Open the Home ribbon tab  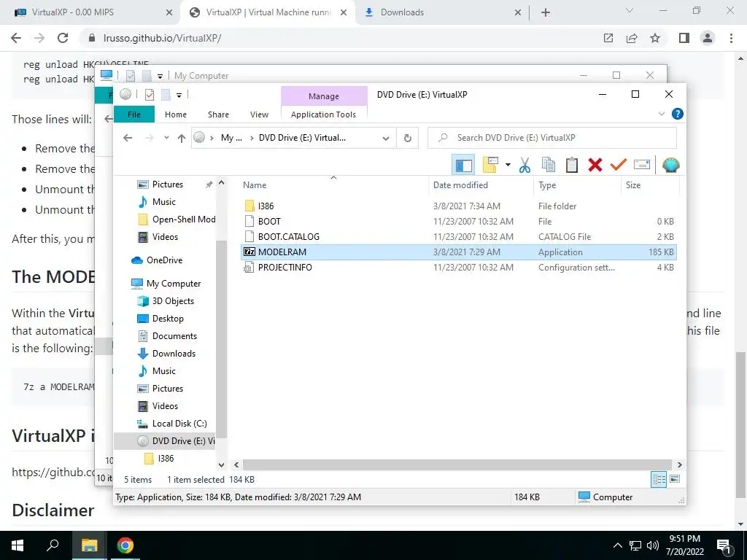pos(176,114)
